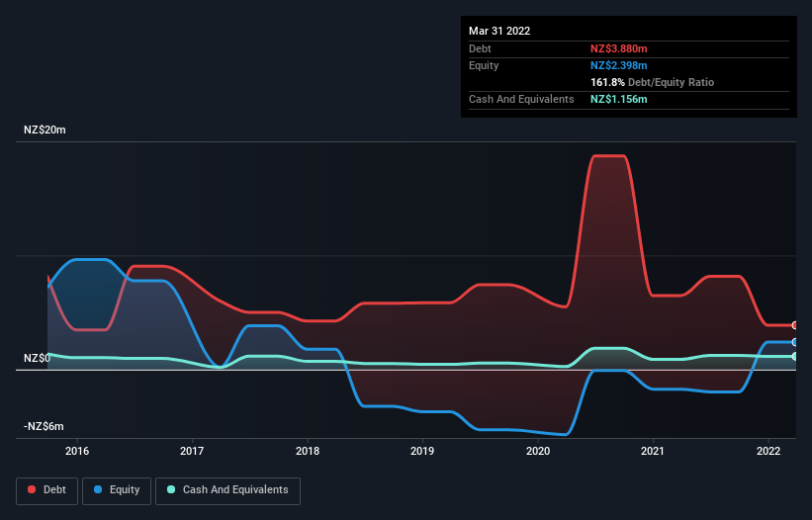Click the Cash And Equivalents tooltip label
The width and height of the screenshot is (812, 520).
[521, 99]
